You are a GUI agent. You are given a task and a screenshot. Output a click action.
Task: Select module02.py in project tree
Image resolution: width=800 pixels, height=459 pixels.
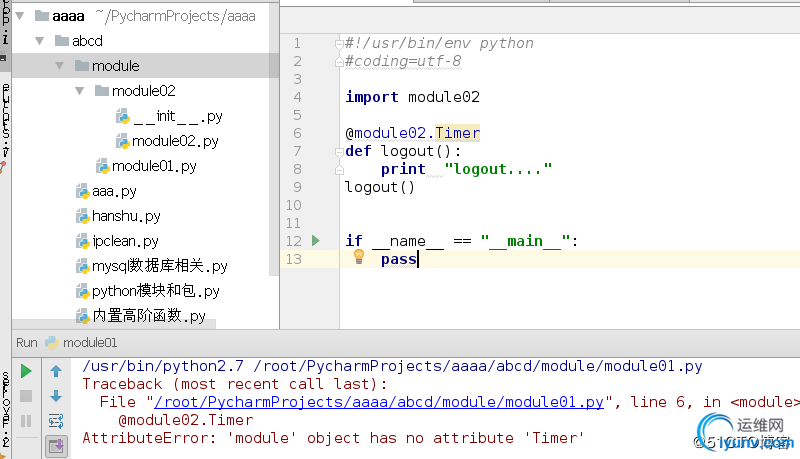175,141
